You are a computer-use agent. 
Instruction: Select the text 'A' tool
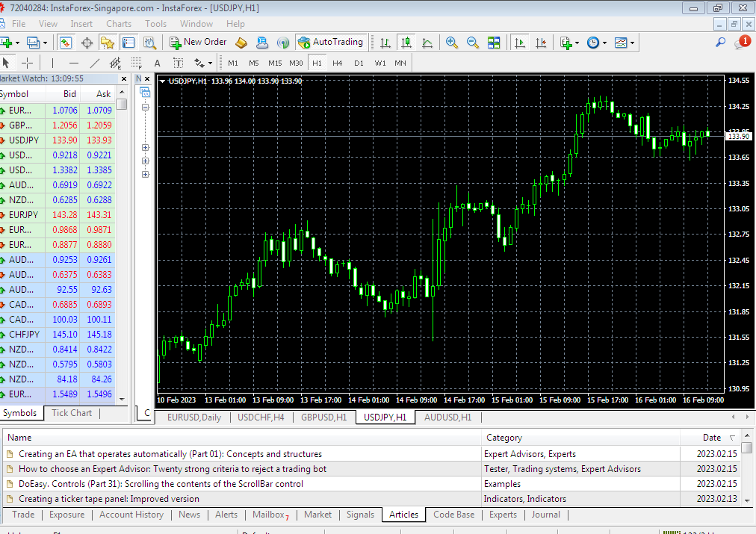pyautogui.click(x=157, y=63)
